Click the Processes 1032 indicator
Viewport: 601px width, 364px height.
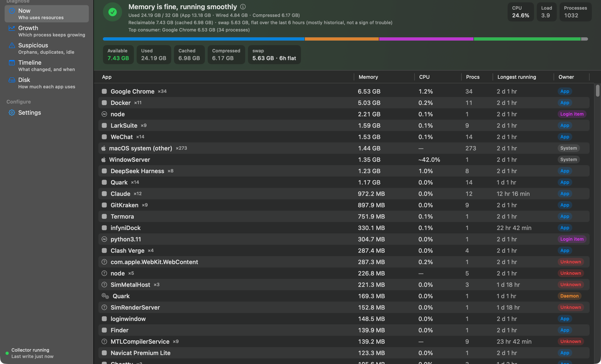(x=575, y=12)
